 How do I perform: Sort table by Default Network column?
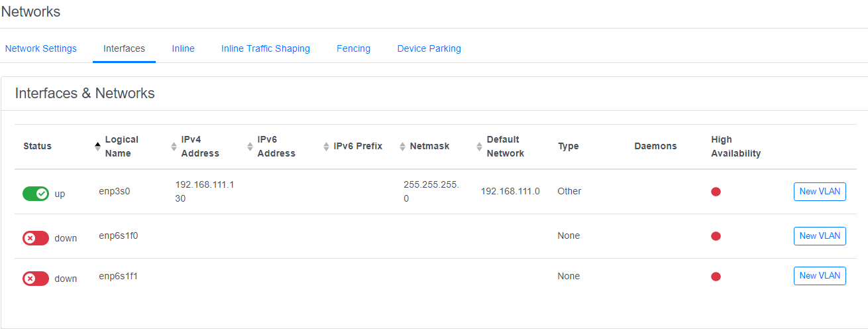505,147
